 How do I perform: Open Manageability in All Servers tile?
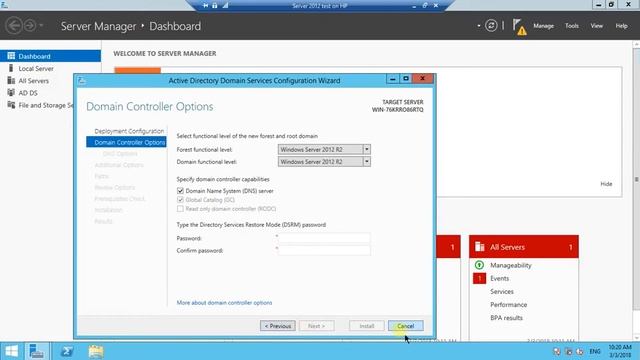511,265
